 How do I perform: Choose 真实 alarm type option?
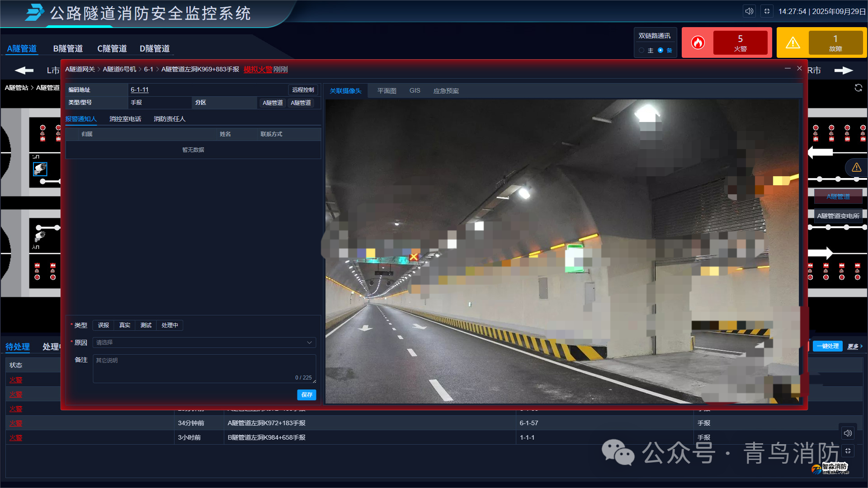124,325
